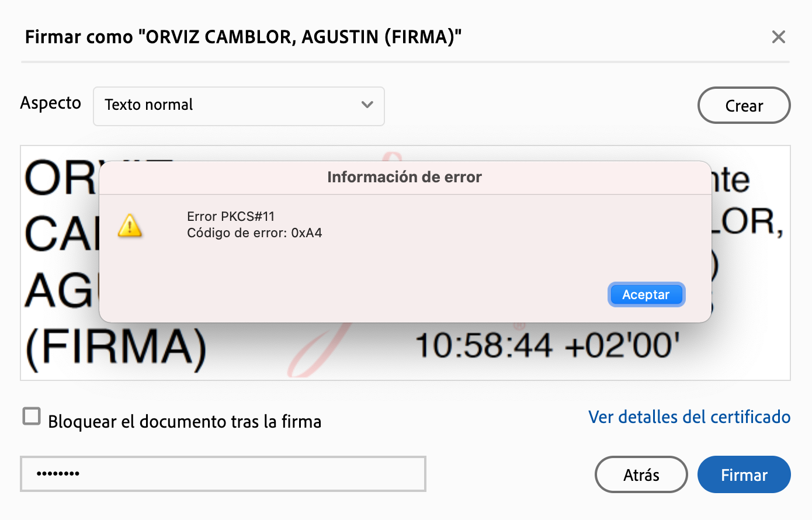812x520 pixels.
Task: Click the (FIRMA) text in signature preview
Action: pyautogui.click(x=116, y=348)
